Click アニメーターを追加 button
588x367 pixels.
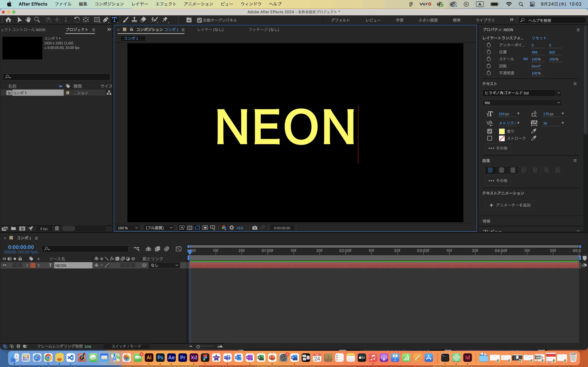pyautogui.click(x=509, y=205)
